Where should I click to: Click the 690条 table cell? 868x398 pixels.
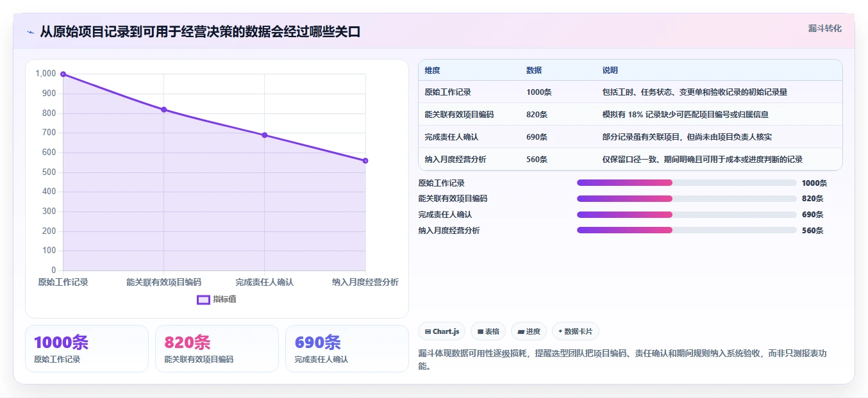537,137
